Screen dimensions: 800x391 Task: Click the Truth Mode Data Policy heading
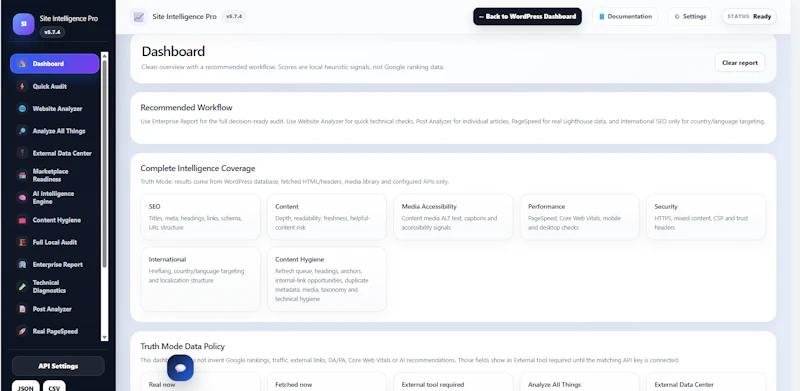[x=183, y=347]
